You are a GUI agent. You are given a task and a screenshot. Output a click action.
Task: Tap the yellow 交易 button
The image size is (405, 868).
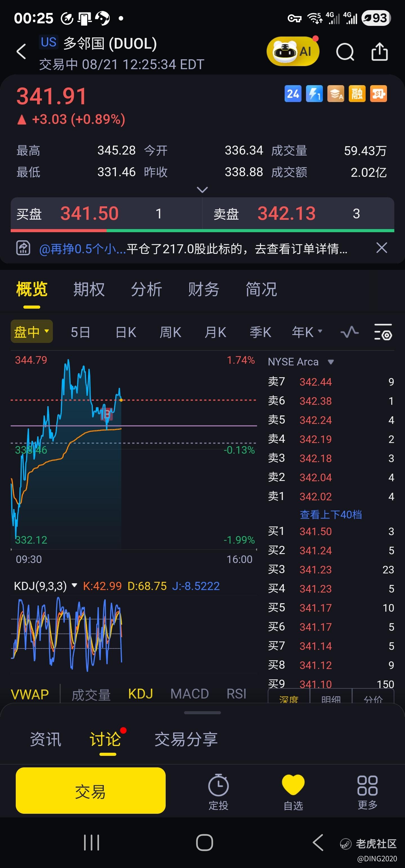(x=90, y=791)
